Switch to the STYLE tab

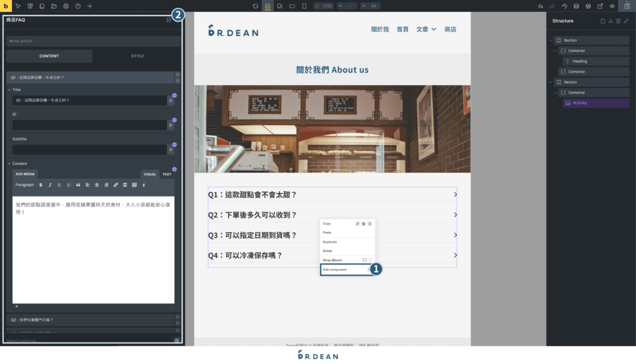pyautogui.click(x=137, y=56)
